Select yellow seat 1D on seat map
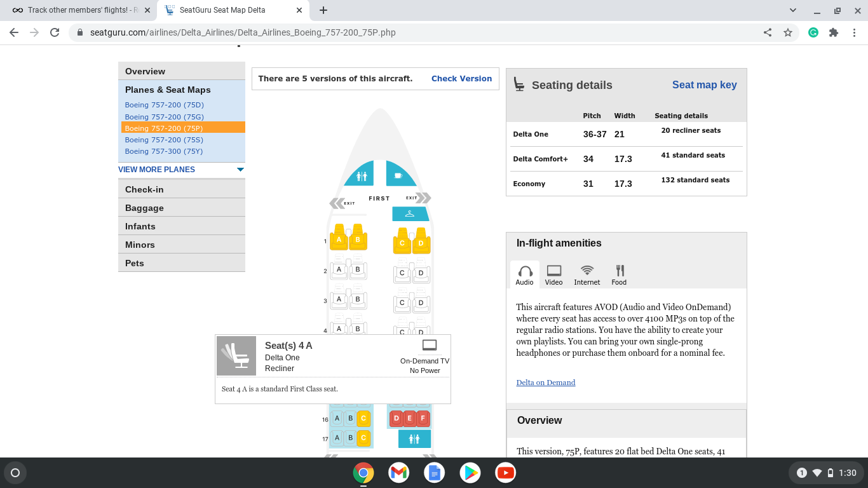868x488 pixels. pyautogui.click(x=421, y=241)
